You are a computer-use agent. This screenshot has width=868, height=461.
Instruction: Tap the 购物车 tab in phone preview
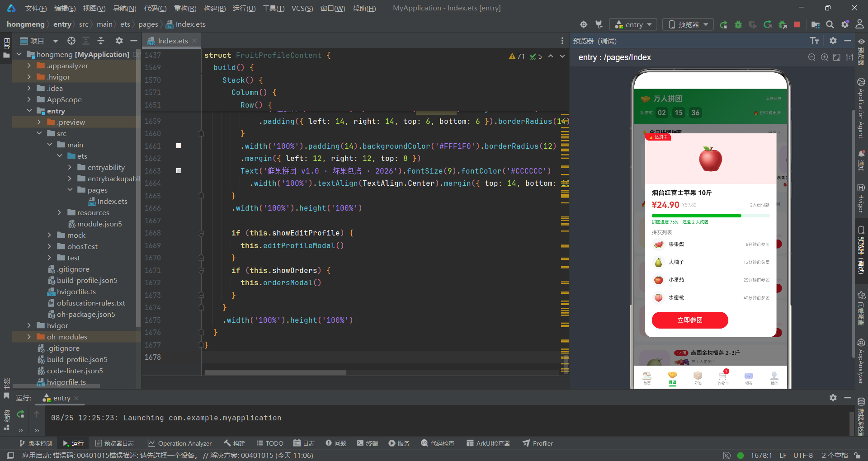coord(723,378)
